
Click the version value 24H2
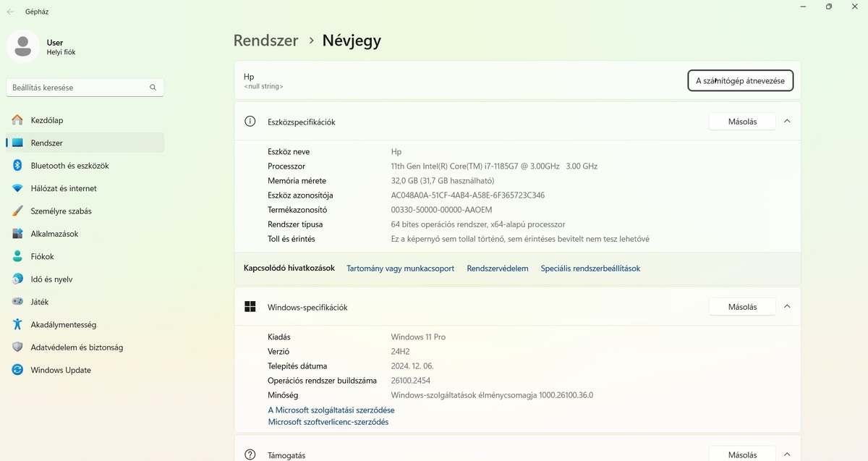[x=401, y=352]
